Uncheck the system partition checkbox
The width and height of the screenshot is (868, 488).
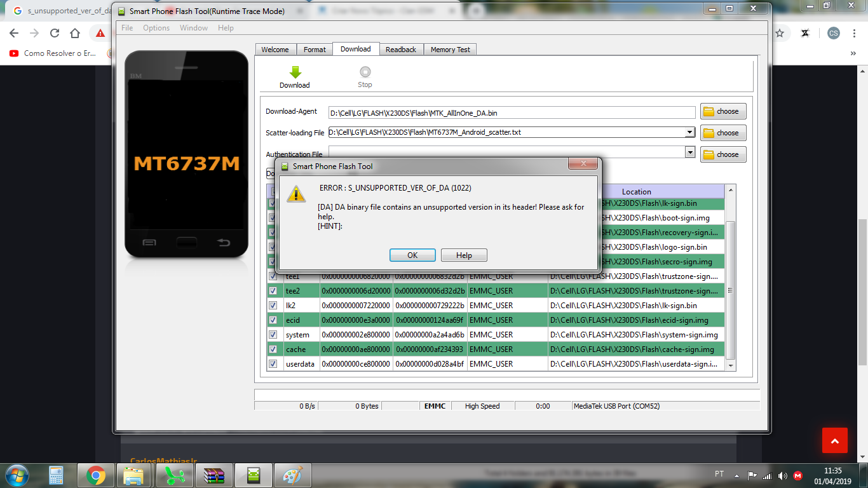pyautogui.click(x=273, y=334)
